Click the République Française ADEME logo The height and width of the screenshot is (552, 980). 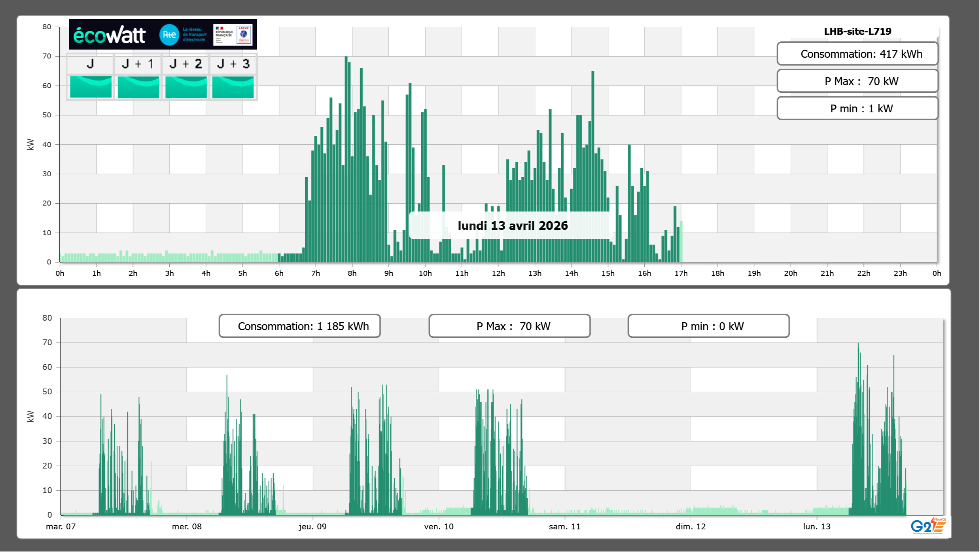pos(233,35)
